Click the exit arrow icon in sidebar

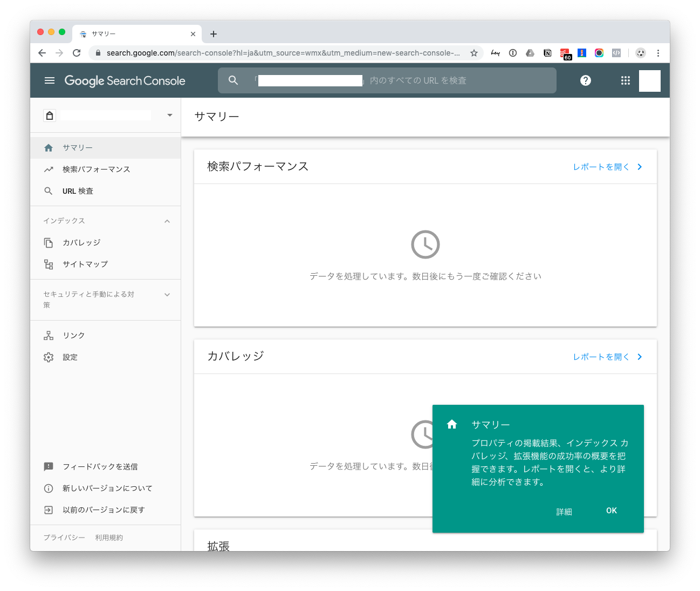click(x=49, y=510)
